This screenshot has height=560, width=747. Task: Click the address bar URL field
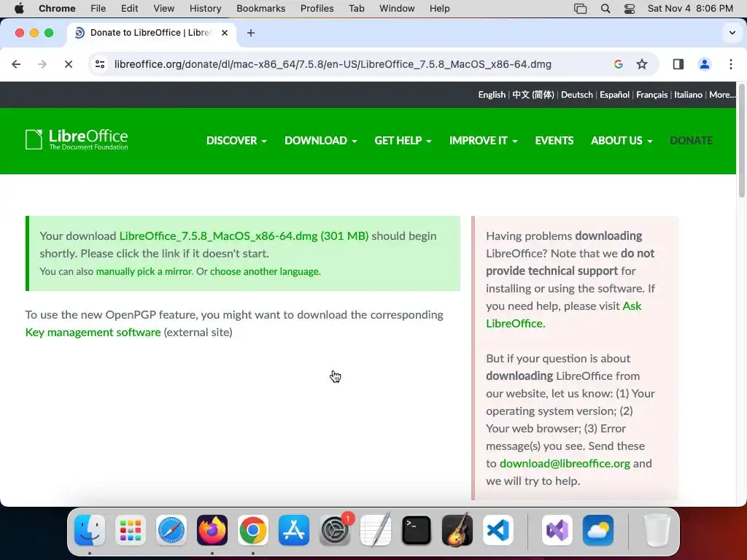point(333,64)
